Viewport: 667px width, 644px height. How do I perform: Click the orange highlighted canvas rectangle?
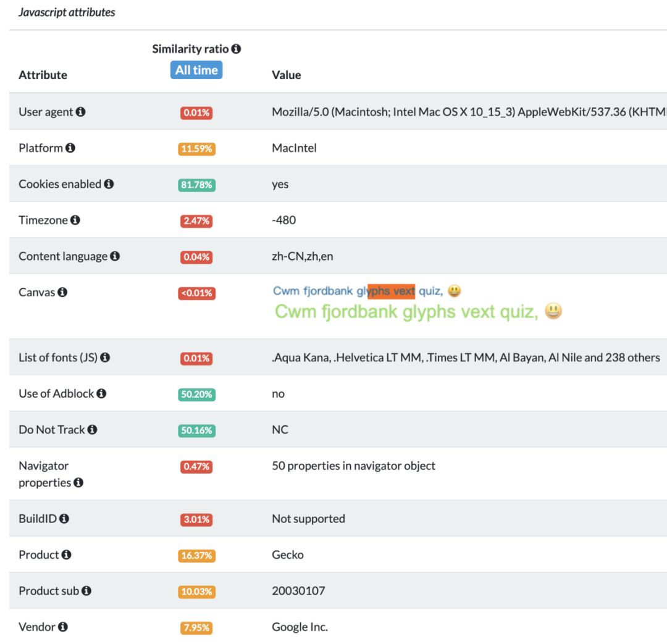[392, 291]
